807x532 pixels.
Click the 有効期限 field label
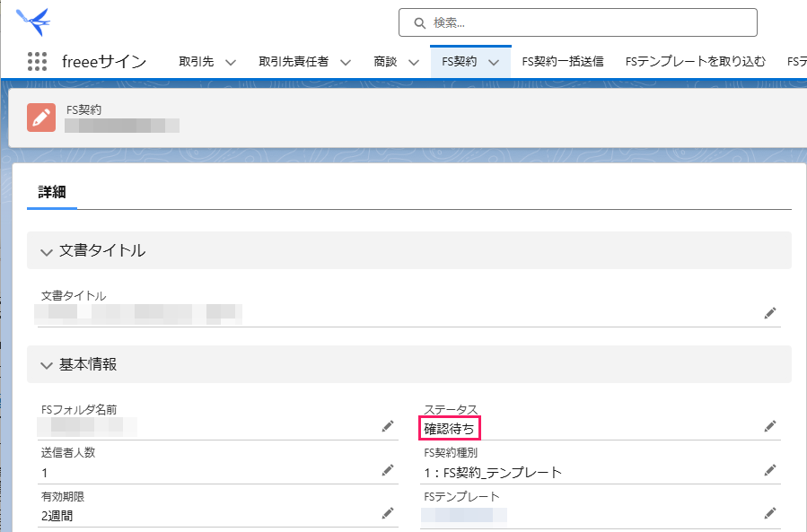point(63,496)
